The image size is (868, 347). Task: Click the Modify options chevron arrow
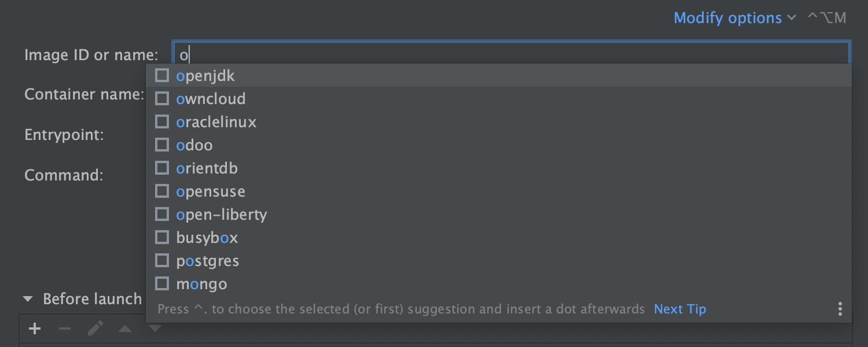pos(791,18)
